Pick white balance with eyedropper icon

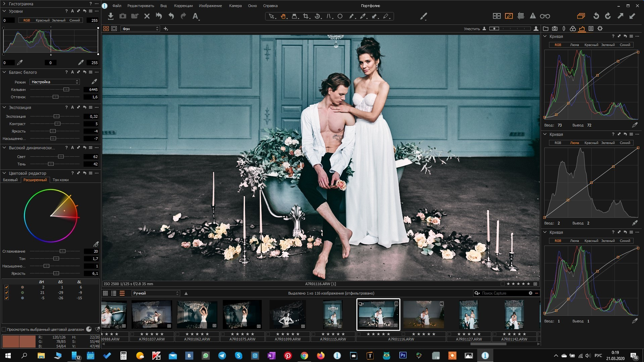click(94, 82)
